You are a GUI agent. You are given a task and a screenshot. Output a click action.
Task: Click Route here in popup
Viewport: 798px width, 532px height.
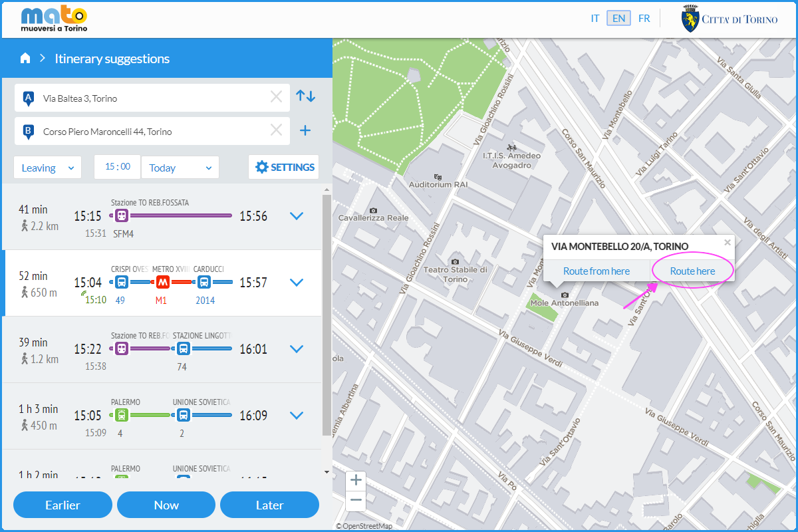pyautogui.click(x=692, y=271)
